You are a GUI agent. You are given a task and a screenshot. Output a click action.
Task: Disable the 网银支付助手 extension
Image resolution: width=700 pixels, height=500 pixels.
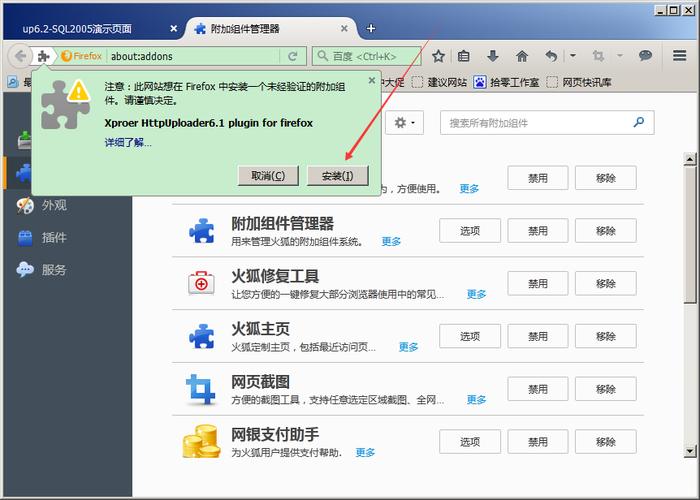click(538, 441)
